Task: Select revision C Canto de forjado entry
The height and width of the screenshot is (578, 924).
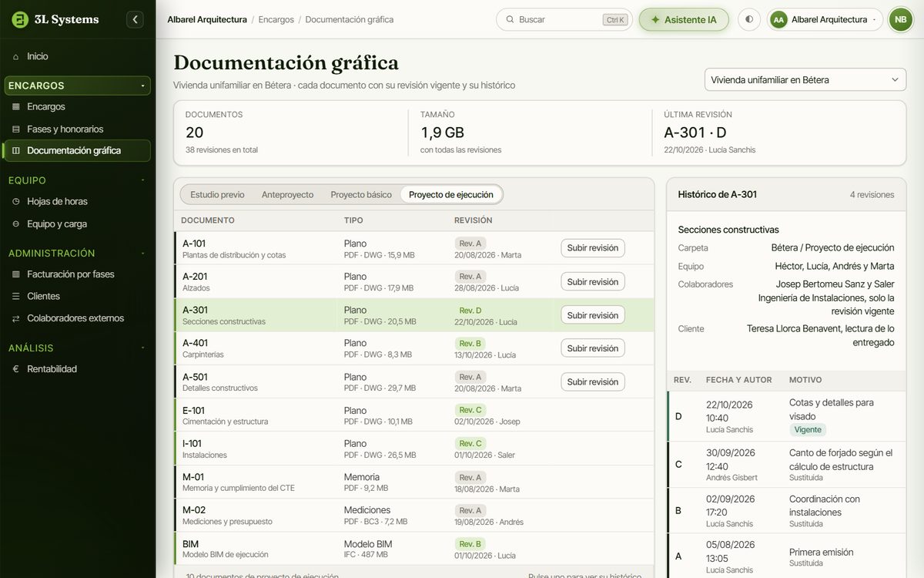Action: click(x=786, y=465)
